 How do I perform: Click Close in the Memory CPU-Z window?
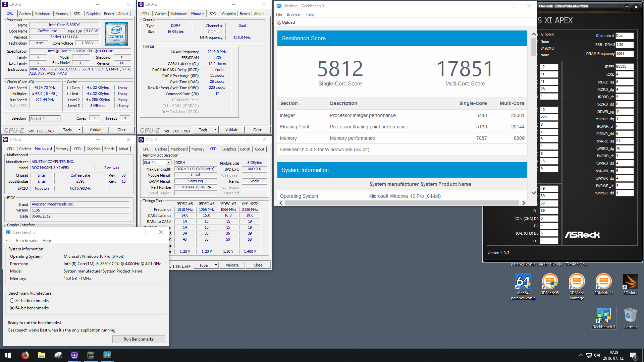(x=258, y=130)
